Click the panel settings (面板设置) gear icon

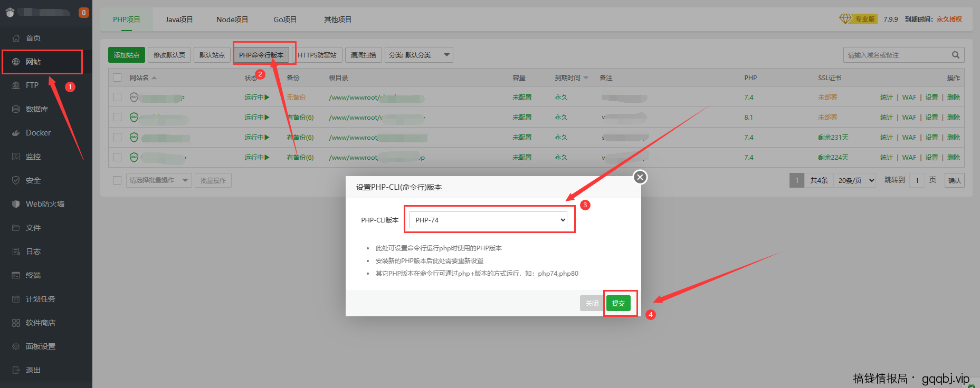16,346
